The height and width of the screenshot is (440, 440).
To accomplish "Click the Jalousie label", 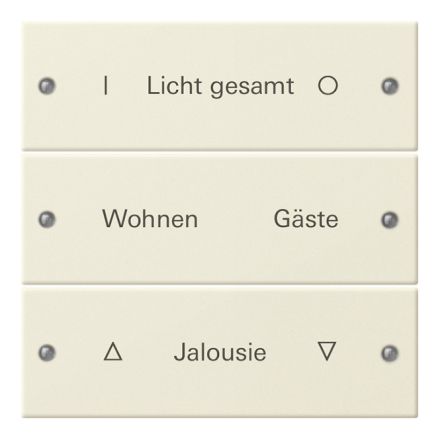I will click(x=220, y=352).
